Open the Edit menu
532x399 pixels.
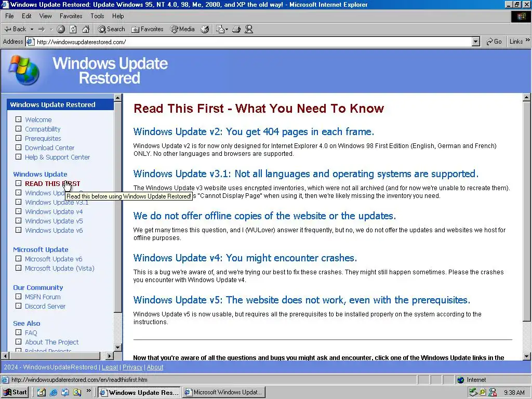tap(26, 16)
